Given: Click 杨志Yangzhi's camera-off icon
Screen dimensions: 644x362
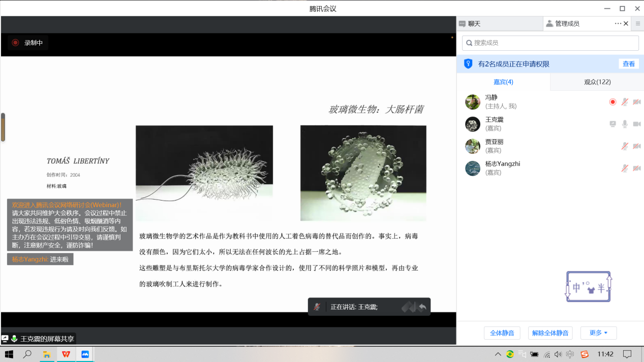Looking at the screenshot, I should point(636,169).
